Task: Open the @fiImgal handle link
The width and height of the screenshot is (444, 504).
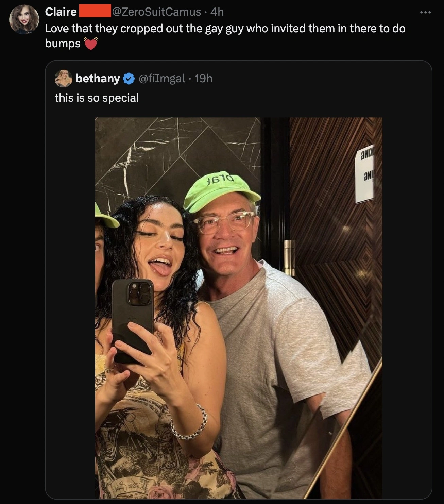Action: 162,78
